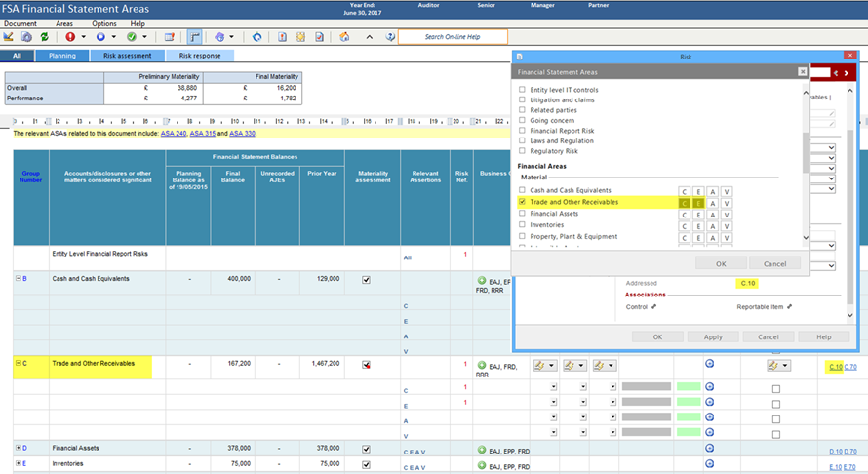Click the document with checkmark icon
The width and height of the screenshot is (868, 474).
(x=320, y=36)
